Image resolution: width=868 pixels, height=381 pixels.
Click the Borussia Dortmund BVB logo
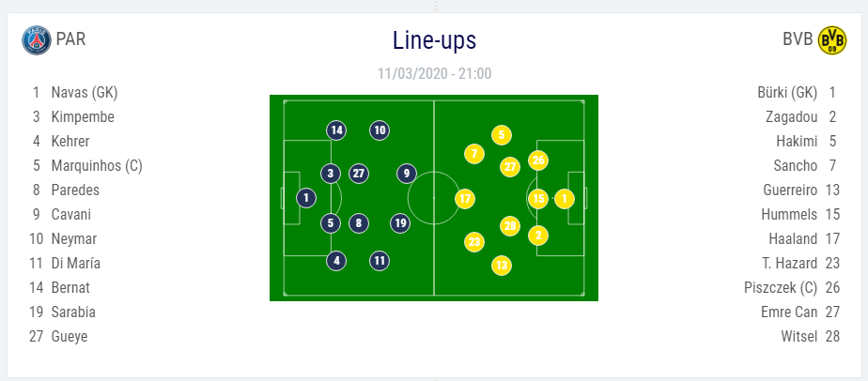832,40
